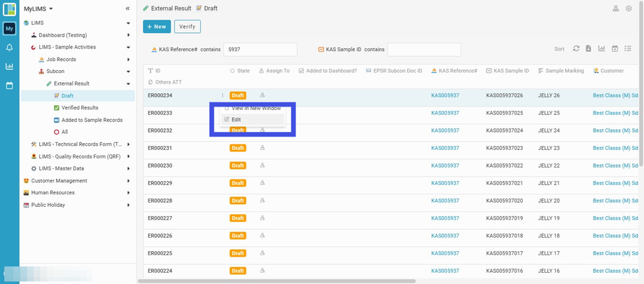The width and height of the screenshot is (644, 284).
Task: Click the checklist multi-select icon in toolbar
Action: 628,48
